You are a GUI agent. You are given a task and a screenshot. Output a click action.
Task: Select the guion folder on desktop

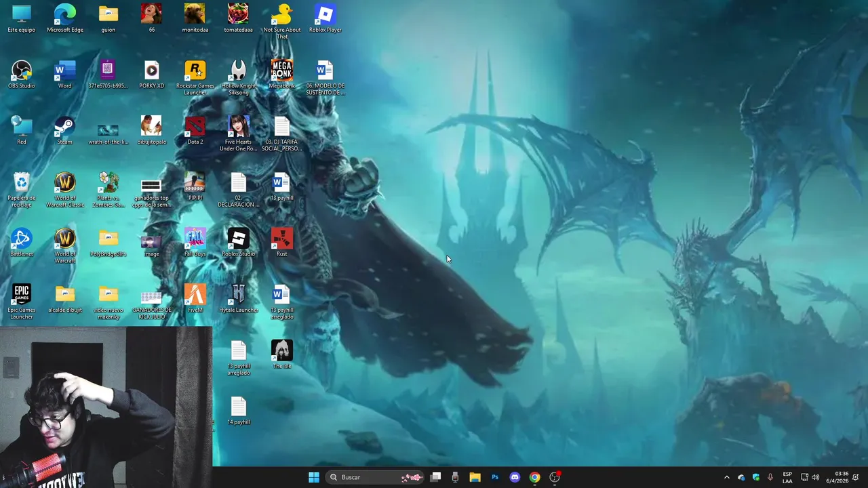(x=108, y=18)
